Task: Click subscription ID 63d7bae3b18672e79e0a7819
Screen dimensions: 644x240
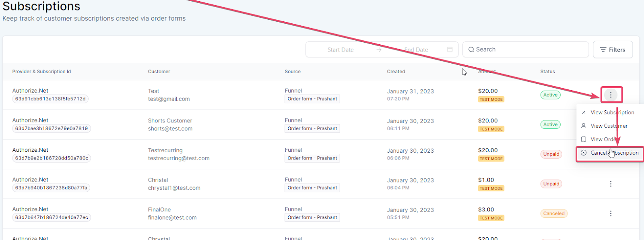Action: [x=52, y=129]
